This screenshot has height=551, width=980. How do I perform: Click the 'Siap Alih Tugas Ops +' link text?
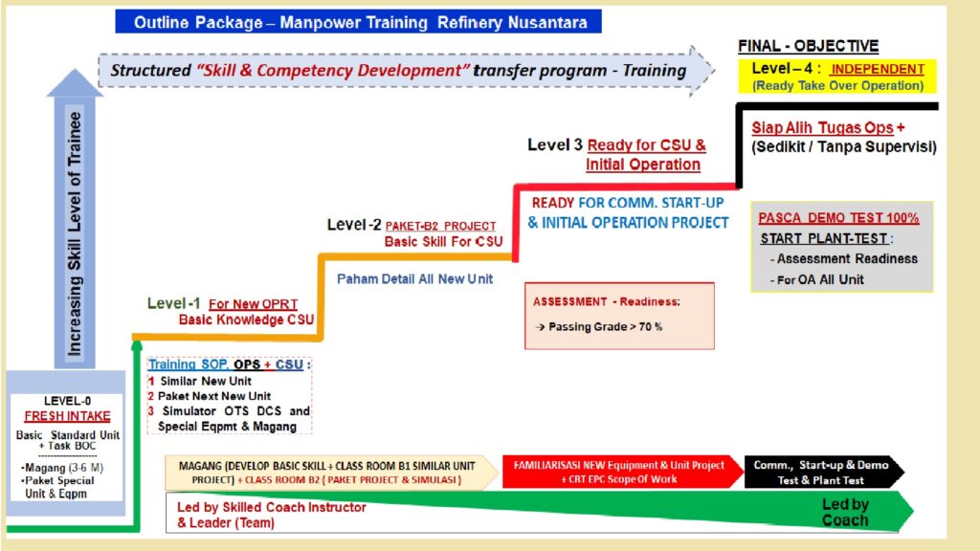pyautogui.click(x=828, y=127)
